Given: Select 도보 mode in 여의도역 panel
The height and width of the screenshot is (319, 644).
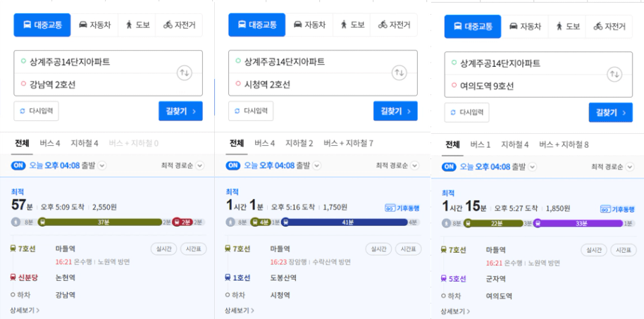Looking at the screenshot, I should tap(569, 27).
